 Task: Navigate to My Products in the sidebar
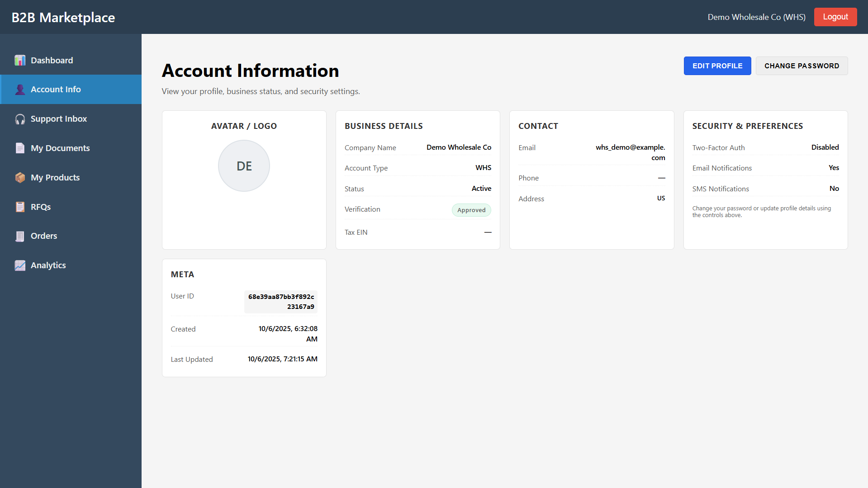(x=55, y=177)
